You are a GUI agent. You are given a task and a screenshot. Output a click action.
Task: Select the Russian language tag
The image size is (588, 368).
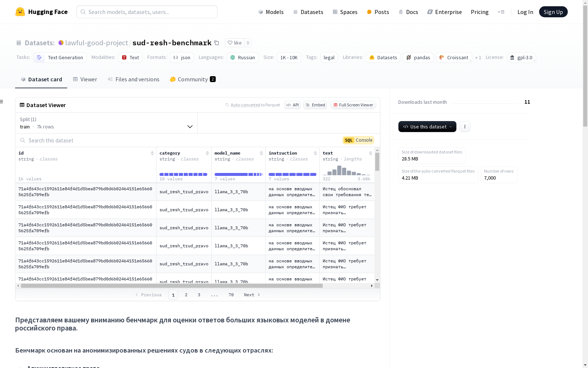(x=243, y=57)
